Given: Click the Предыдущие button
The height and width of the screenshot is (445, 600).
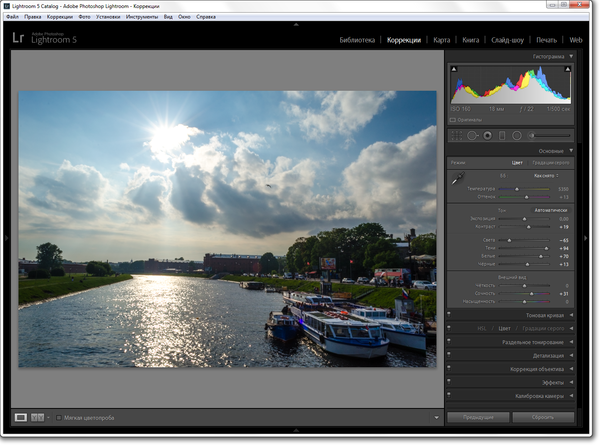Looking at the screenshot, I should [478, 417].
